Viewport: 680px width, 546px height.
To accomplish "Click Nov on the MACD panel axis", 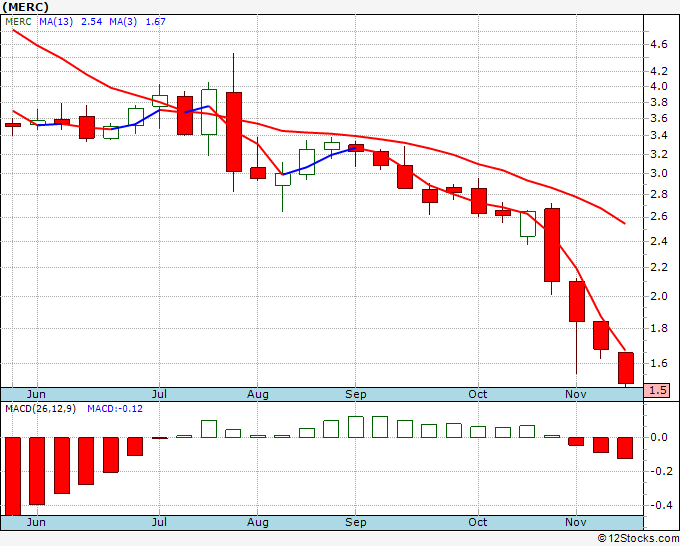I will [x=576, y=522].
